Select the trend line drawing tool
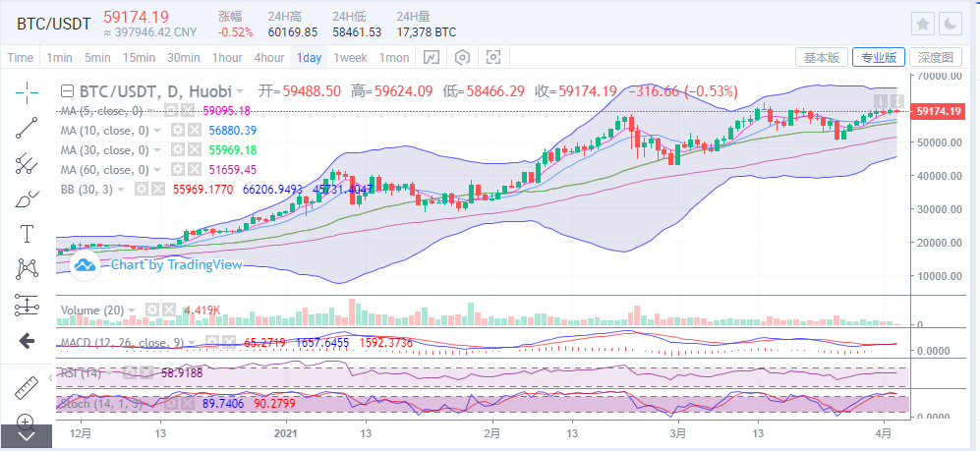This screenshot has height=451, width=980. point(27,128)
